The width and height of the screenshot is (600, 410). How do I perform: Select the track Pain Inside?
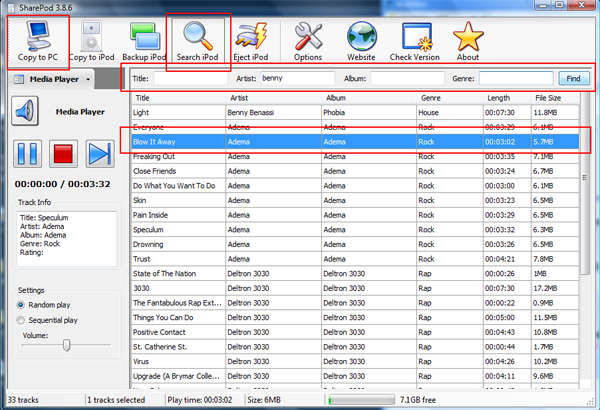tap(355, 215)
